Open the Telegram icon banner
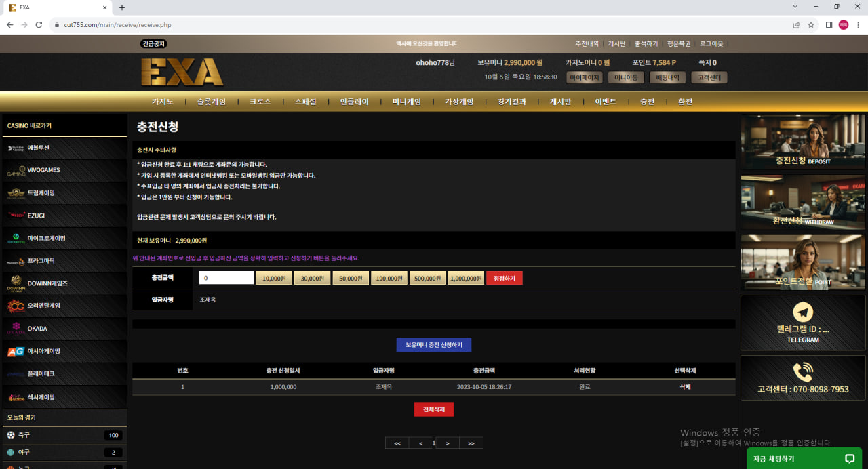This screenshot has height=469, width=868. tap(803, 323)
